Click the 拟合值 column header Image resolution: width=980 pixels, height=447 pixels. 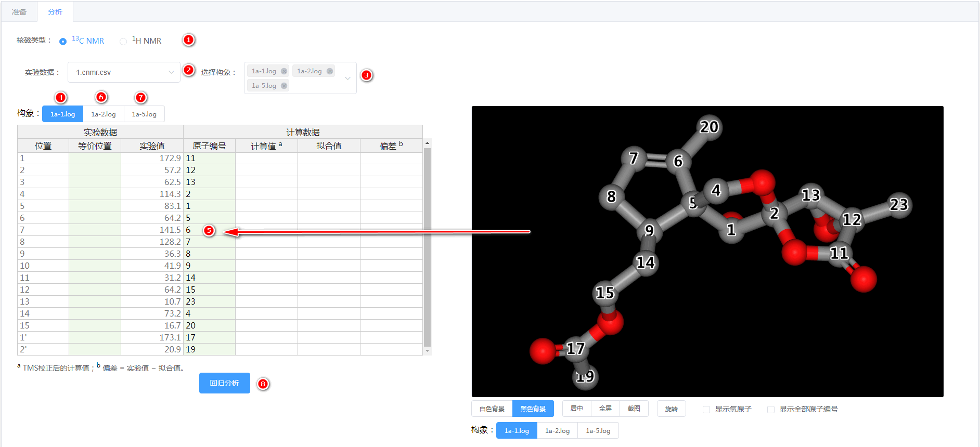click(x=329, y=146)
